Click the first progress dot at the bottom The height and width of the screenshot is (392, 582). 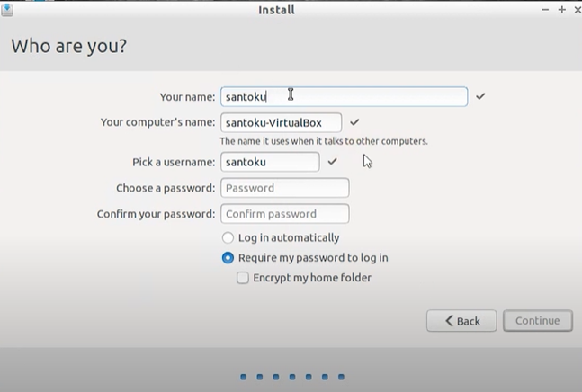tap(244, 378)
